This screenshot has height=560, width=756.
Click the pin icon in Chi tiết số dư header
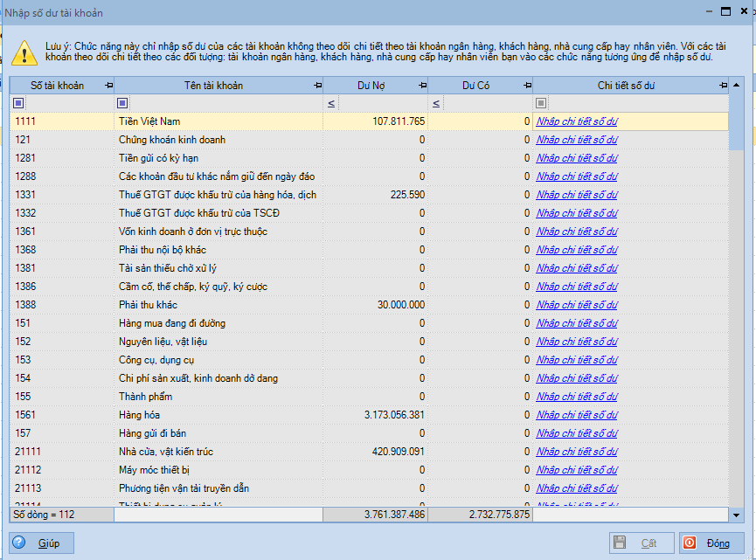tap(723, 86)
